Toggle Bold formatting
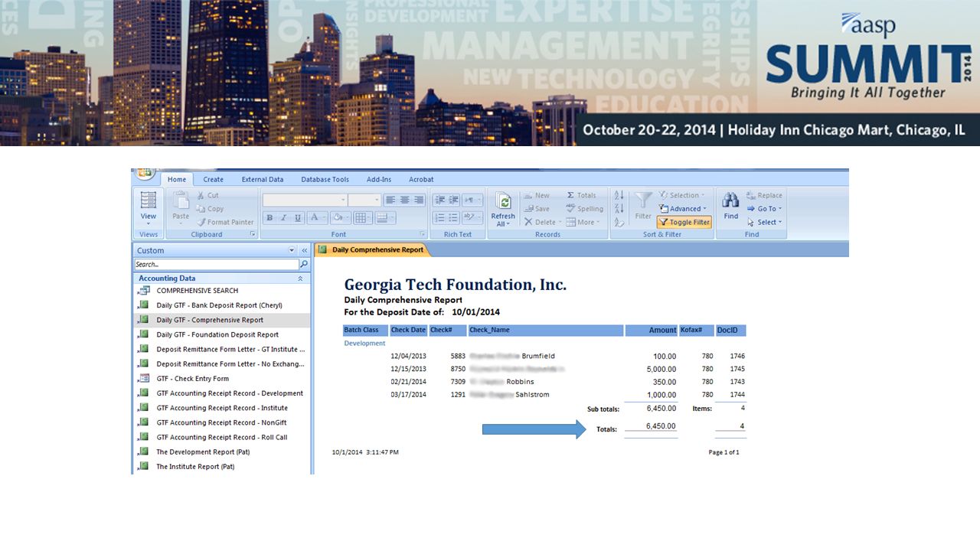980x551 pixels. click(269, 218)
